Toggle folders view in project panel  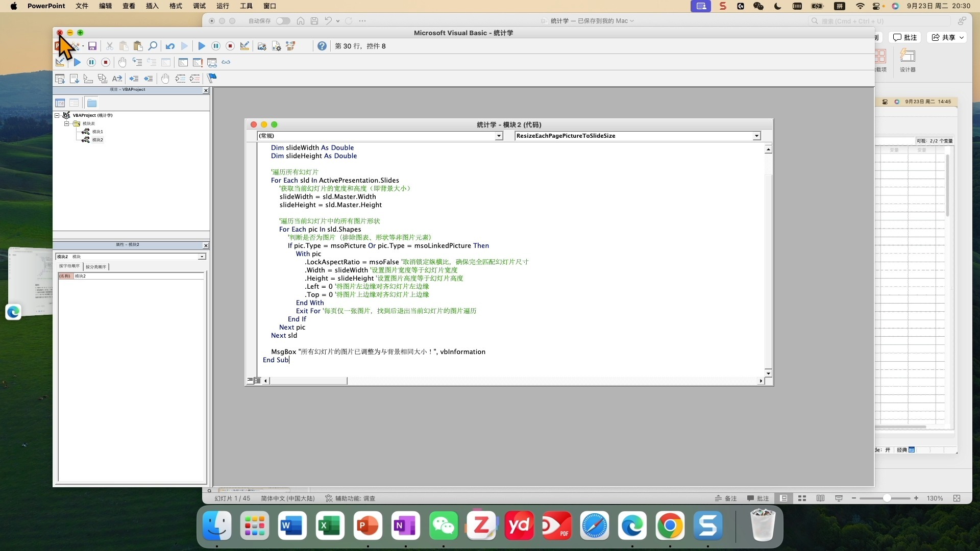tap(92, 103)
